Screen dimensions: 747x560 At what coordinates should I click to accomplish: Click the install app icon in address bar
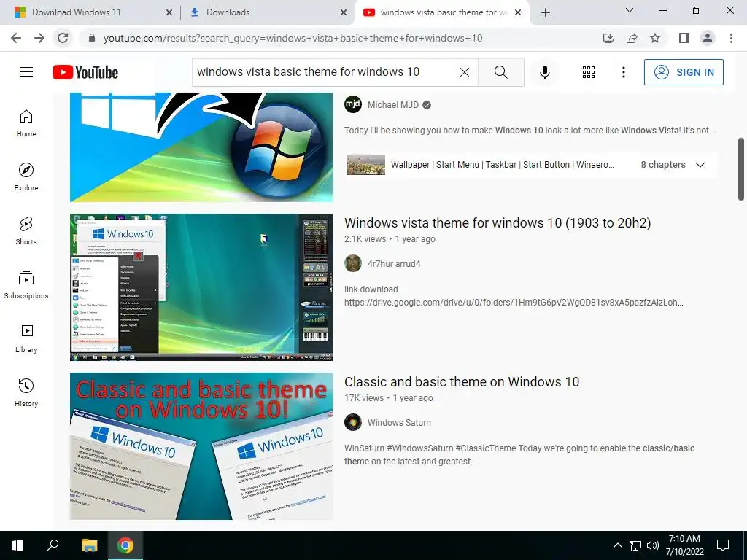(x=608, y=38)
